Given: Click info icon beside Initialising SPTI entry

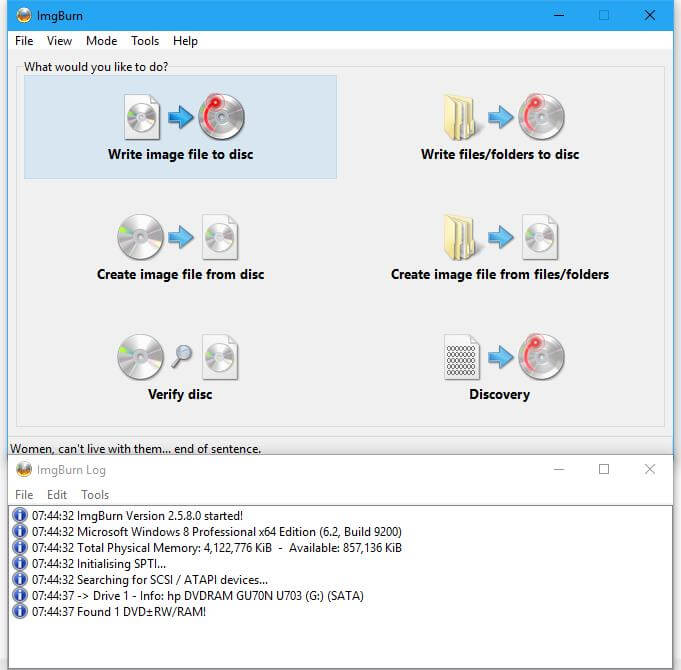Looking at the screenshot, I should click(20, 564).
